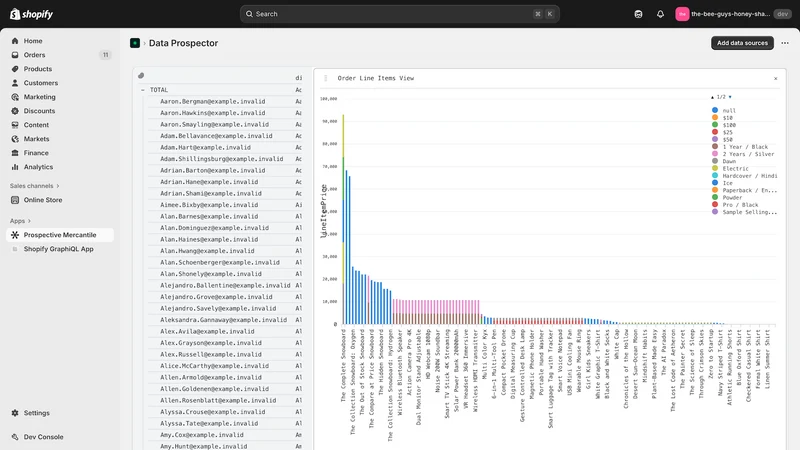The height and width of the screenshot is (450, 800).
Task: Open the notifications bell
Action: tap(660, 14)
